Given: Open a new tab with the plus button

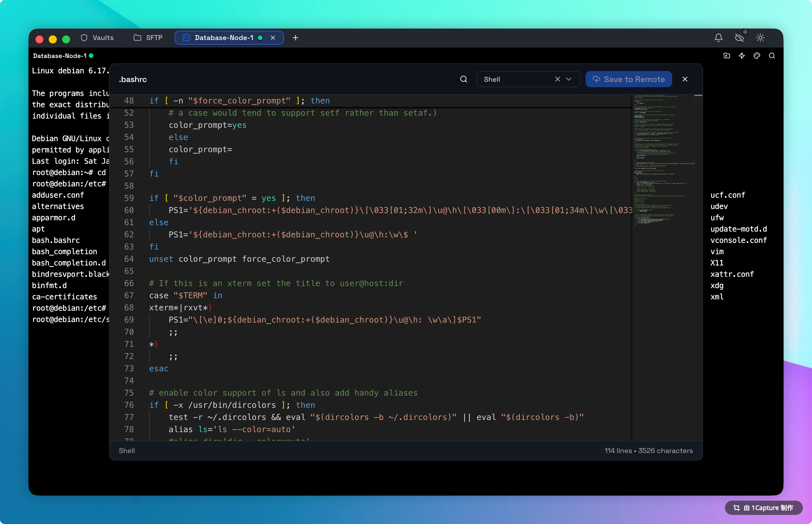Looking at the screenshot, I should click(x=295, y=38).
